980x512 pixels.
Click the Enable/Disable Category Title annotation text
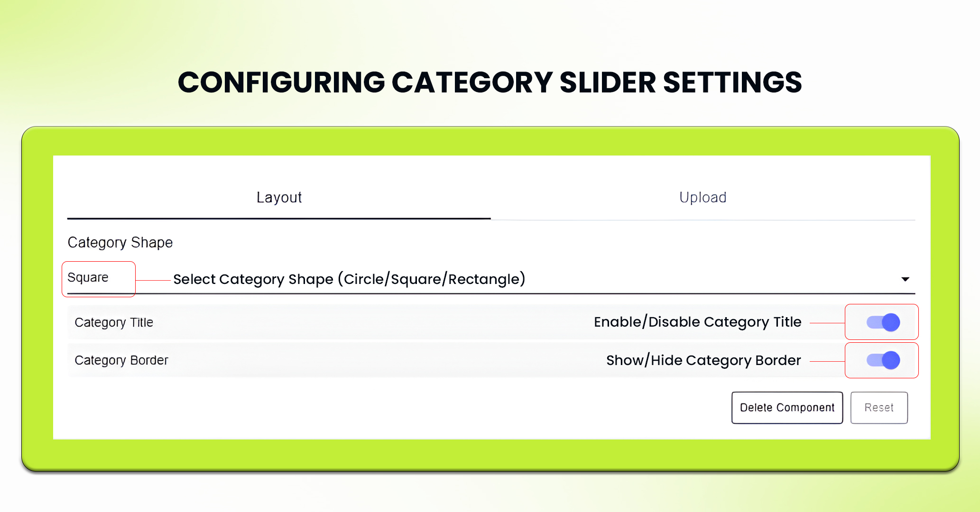point(697,322)
